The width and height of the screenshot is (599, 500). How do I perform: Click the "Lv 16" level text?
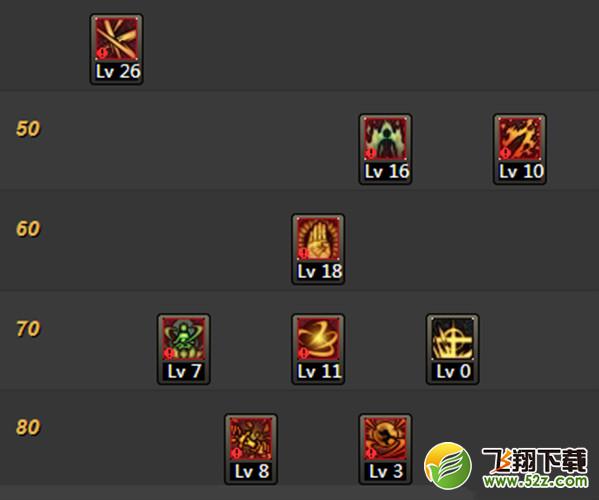pos(387,171)
